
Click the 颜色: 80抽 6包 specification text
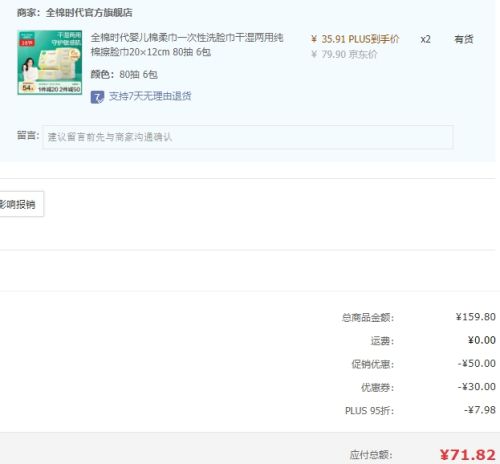[x=124, y=74]
